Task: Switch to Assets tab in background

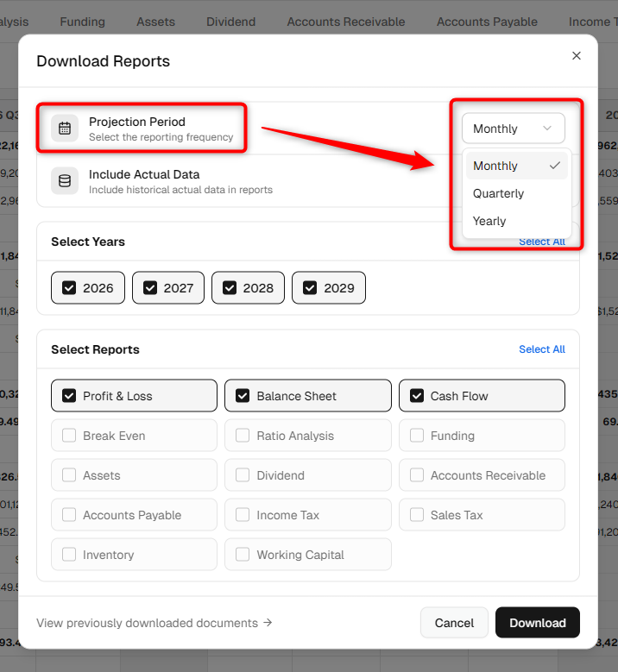Action: click(155, 22)
